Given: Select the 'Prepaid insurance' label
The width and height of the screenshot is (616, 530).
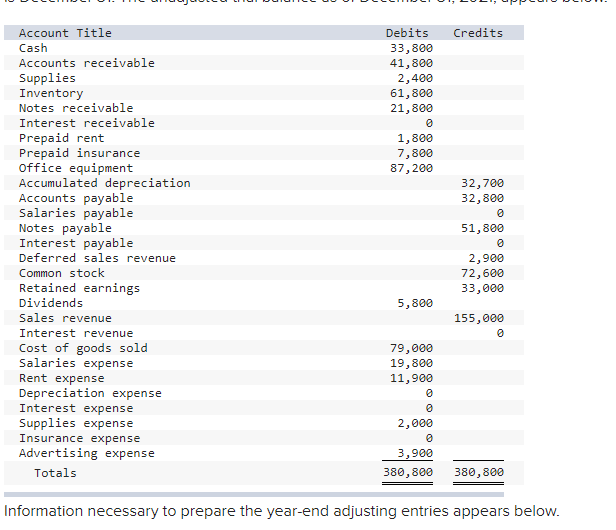Looking at the screenshot, I should [79, 153].
